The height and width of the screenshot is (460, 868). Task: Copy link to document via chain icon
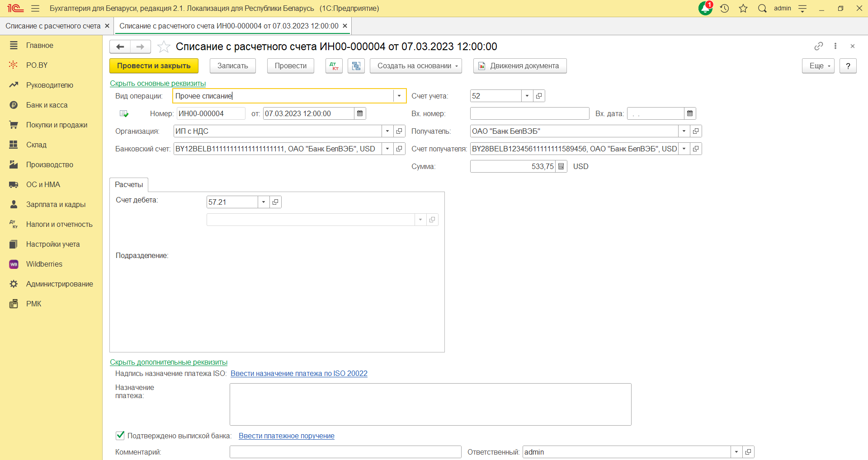(818, 46)
